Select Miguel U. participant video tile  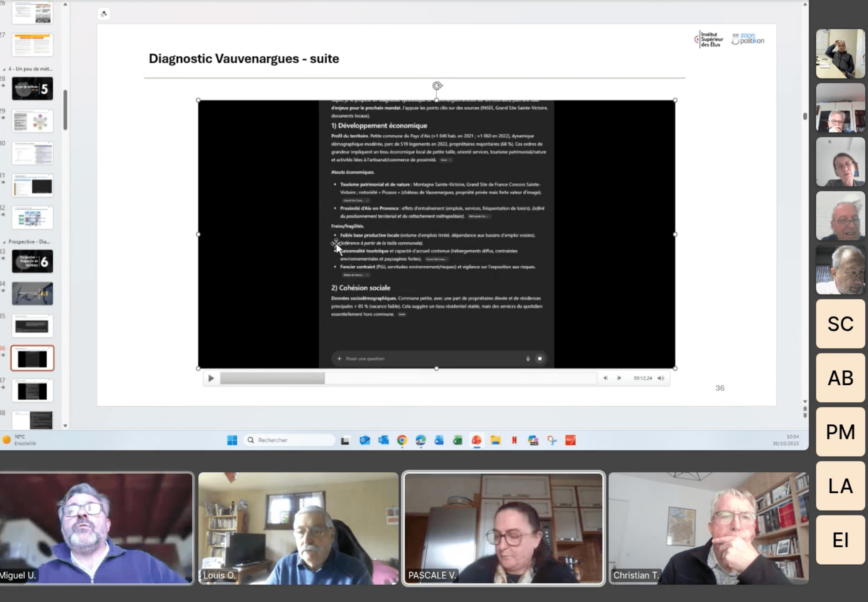[x=96, y=528]
